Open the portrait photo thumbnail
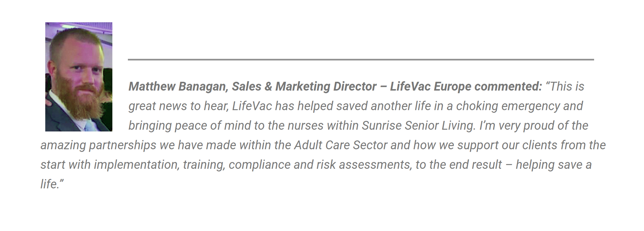 [79, 77]
